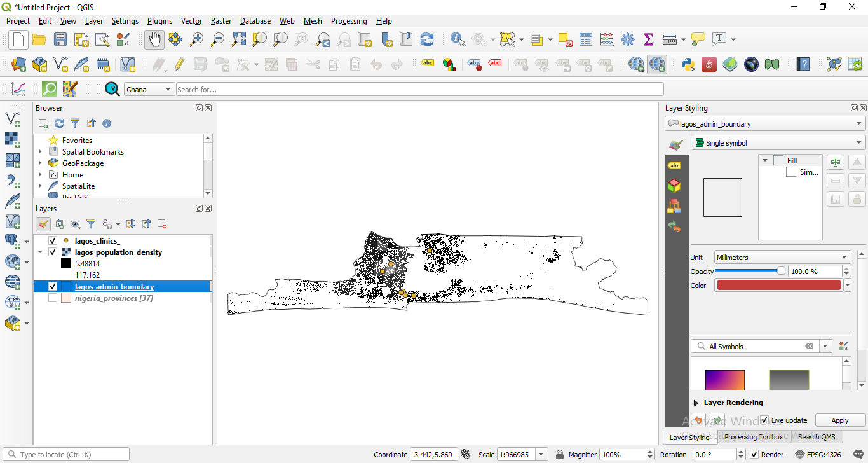Select the Home item in Browser
Image resolution: width=868 pixels, height=463 pixels.
72,175
